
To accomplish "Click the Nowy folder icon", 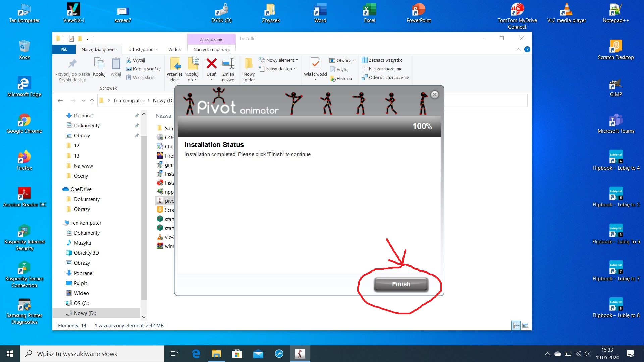I will pos(249,63).
